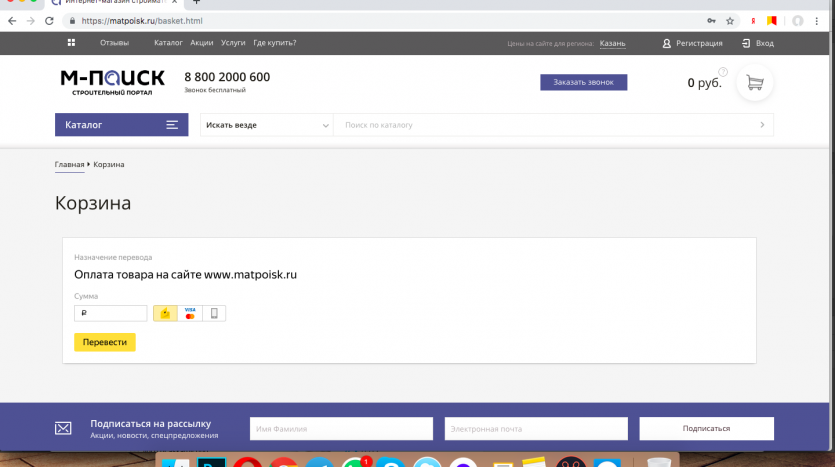The image size is (835, 467).
Task: Select Visa/Mastercard card payment option
Action: click(x=190, y=313)
